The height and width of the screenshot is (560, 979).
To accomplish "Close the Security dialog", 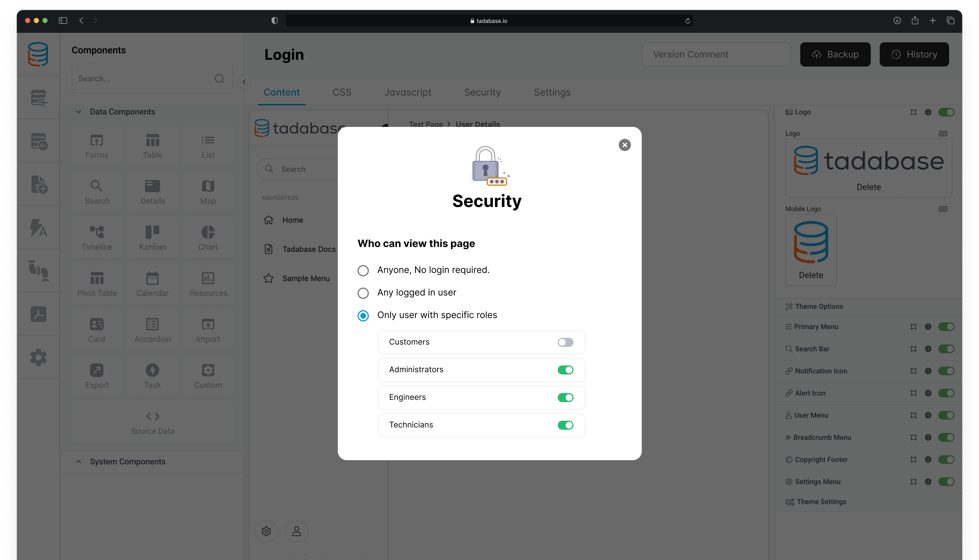I will [625, 145].
